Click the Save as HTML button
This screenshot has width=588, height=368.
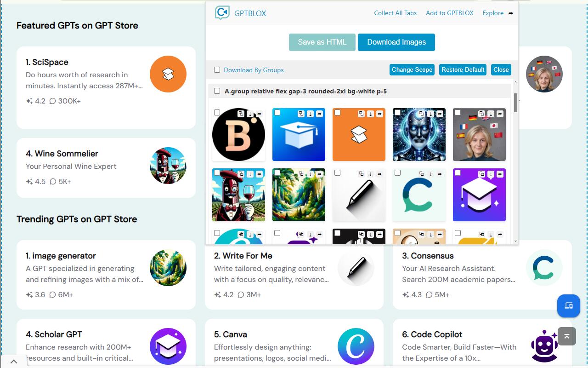pyautogui.click(x=322, y=42)
